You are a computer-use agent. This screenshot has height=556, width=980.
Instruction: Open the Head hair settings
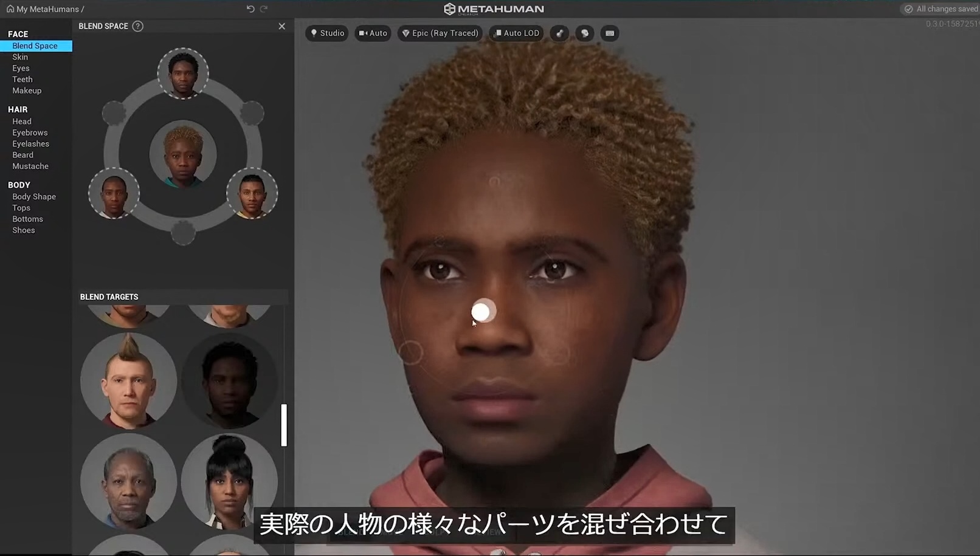[22, 122]
